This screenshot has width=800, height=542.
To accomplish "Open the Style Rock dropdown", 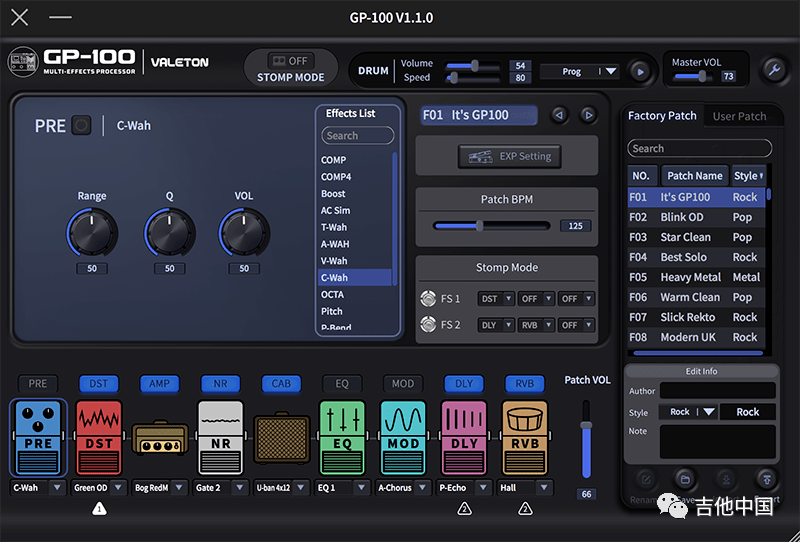I will coord(688,412).
